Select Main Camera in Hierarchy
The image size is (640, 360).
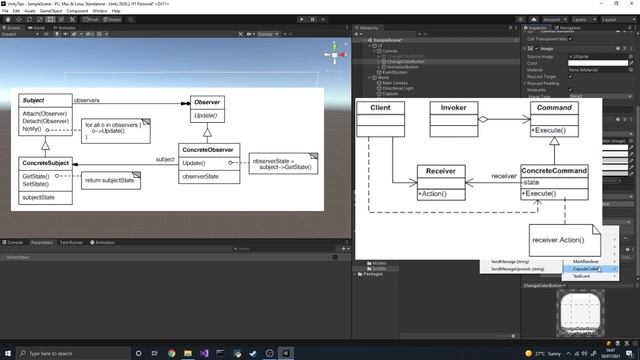pos(392,83)
